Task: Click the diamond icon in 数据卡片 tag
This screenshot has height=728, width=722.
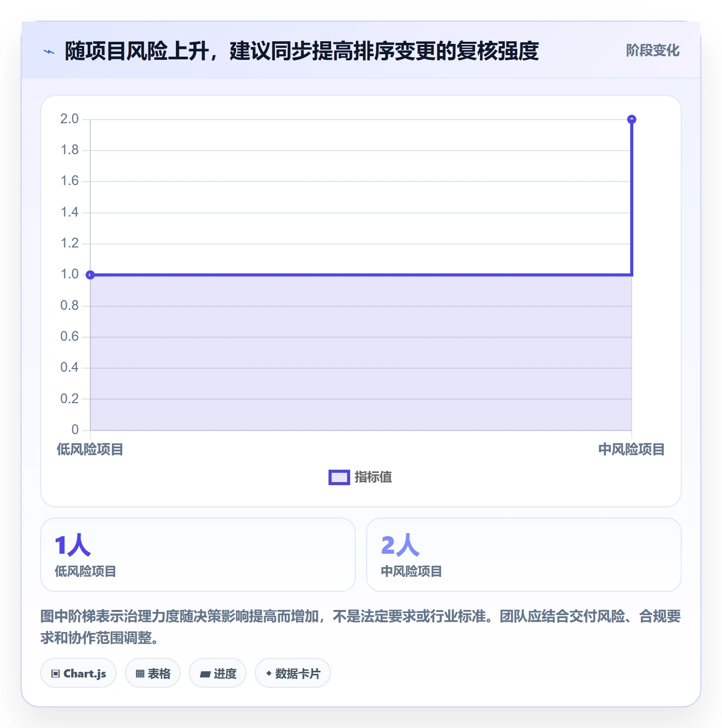Action: click(269, 673)
